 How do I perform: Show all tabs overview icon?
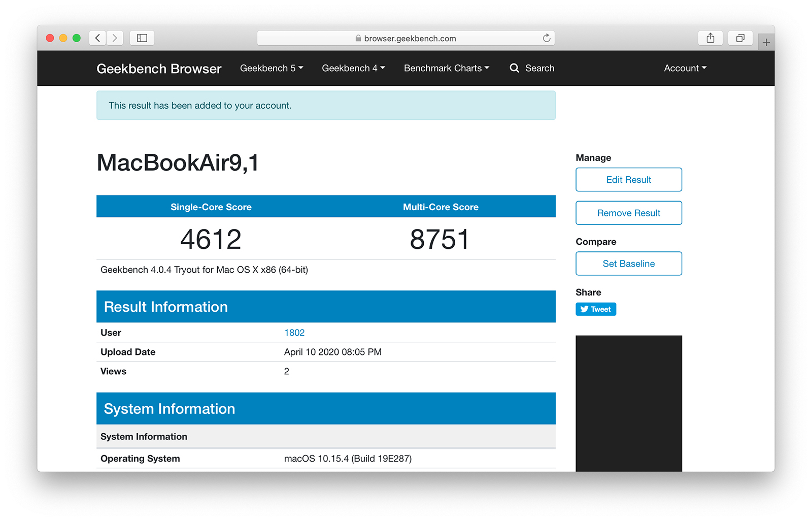click(740, 38)
